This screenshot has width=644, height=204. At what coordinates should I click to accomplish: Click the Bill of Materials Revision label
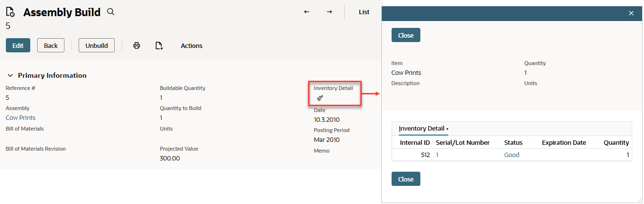(x=36, y=149)
